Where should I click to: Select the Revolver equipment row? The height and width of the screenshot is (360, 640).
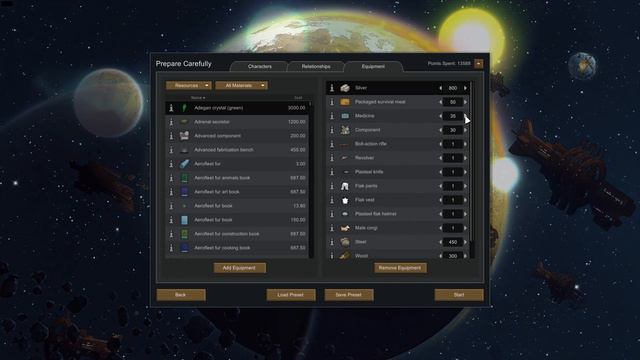point(398,158)
